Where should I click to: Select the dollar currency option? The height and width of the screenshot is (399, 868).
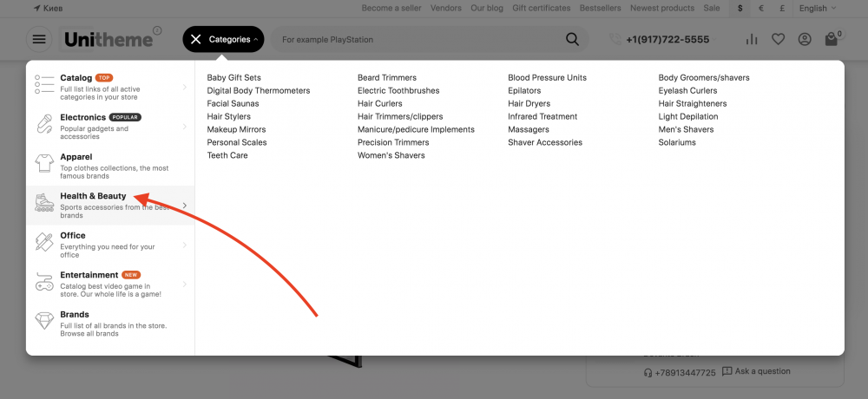(740, 8)
